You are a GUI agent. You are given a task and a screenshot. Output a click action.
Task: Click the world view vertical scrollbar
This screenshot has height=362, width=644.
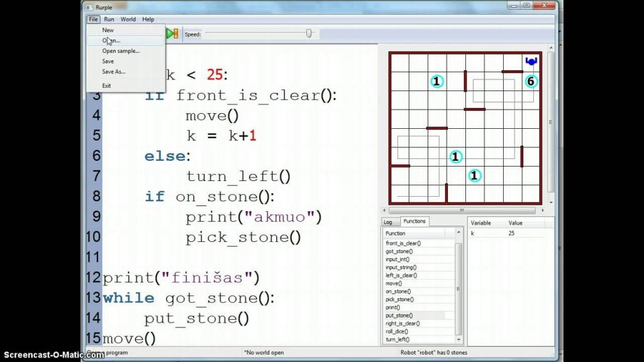pos(551,122)
